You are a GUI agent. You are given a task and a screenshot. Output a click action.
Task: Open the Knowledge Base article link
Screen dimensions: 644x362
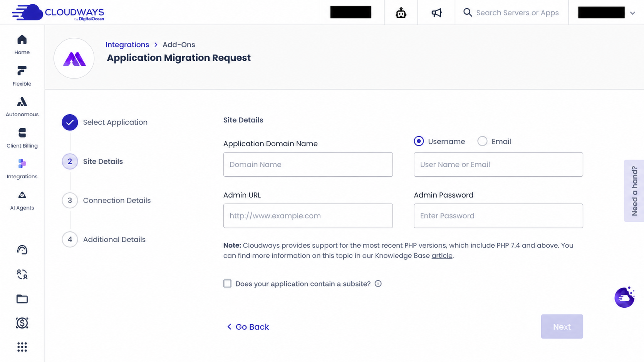pyautogui.click(x=442, y=255)
